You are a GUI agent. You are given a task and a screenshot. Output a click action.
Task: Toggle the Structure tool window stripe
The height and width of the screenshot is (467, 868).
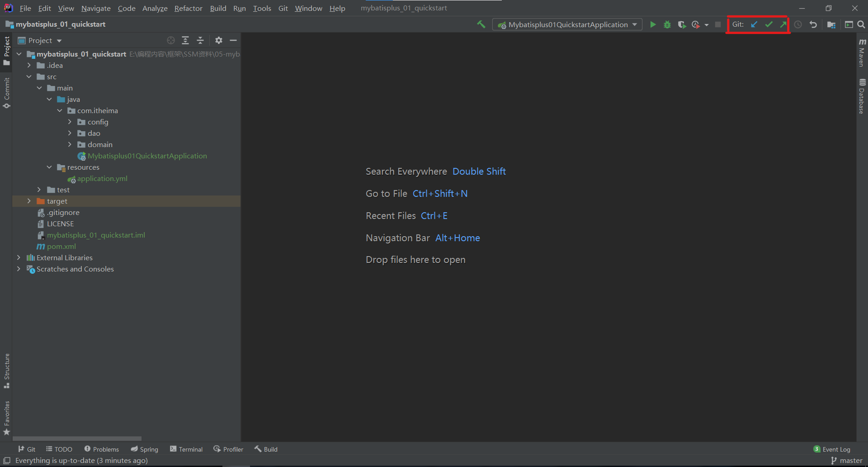click(x=6, y=371)
